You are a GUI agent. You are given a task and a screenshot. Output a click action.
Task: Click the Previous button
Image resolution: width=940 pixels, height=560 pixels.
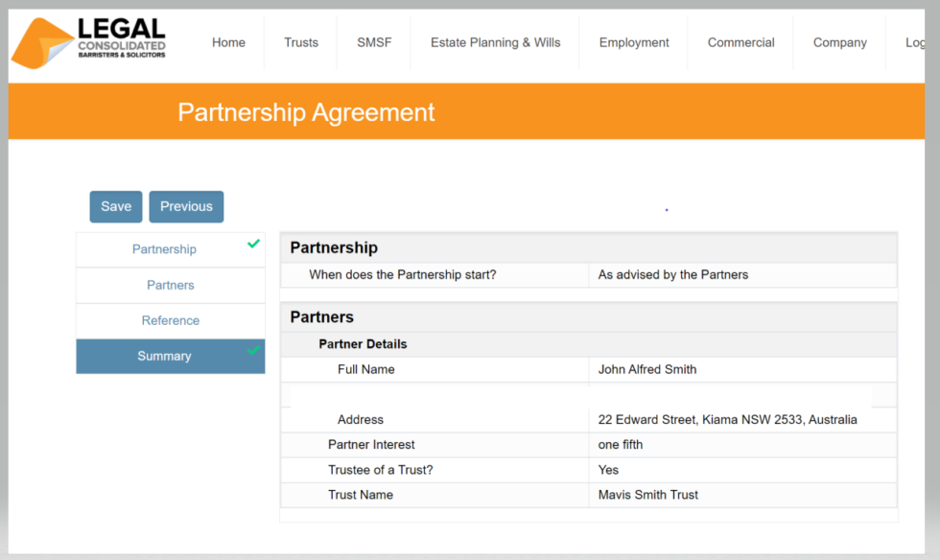point(186,206)
